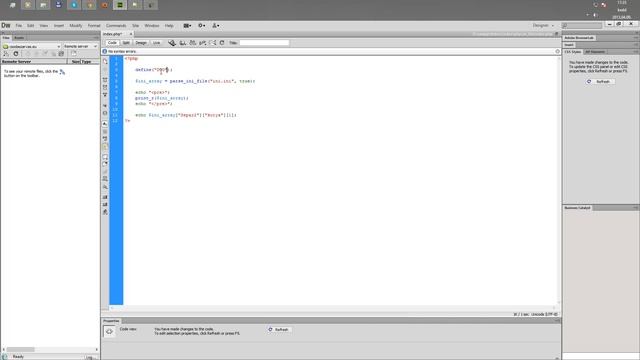
Task: Open the View menu
Action: coord(44,26)
